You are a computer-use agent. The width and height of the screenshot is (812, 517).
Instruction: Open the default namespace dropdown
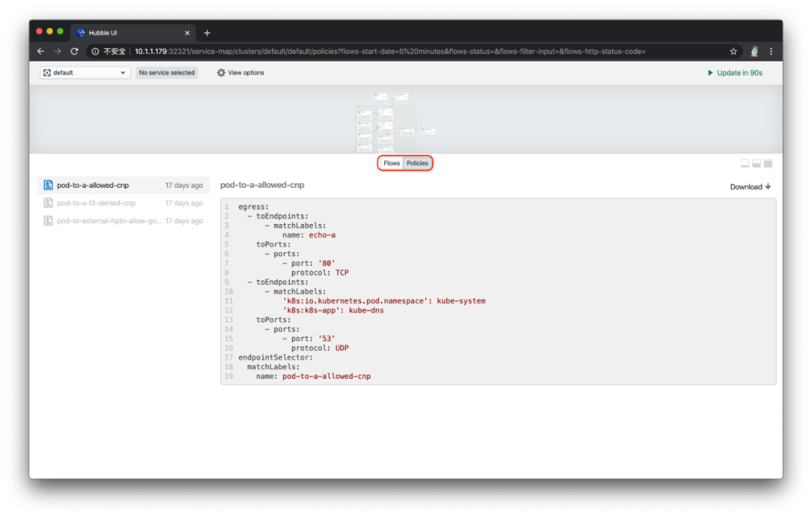pyautogui.click(x=85, y=73)
